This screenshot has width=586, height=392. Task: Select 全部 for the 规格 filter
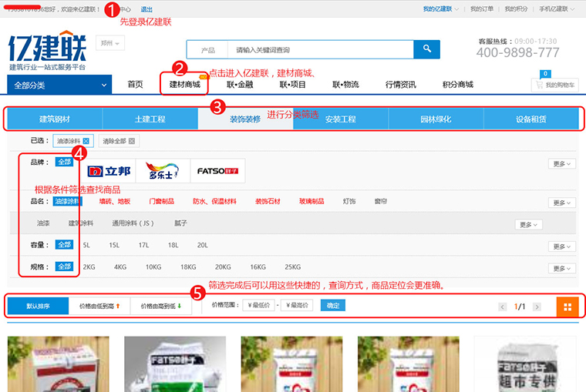pos(63,266)
